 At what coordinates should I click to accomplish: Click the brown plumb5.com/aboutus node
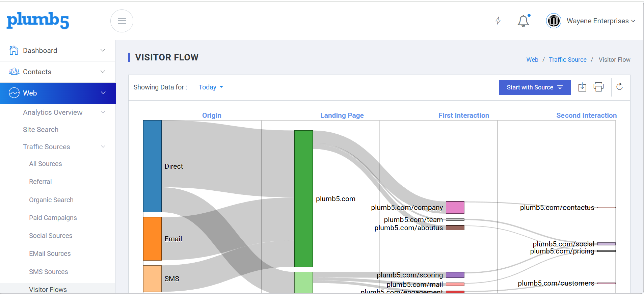(x=455, y=228)
